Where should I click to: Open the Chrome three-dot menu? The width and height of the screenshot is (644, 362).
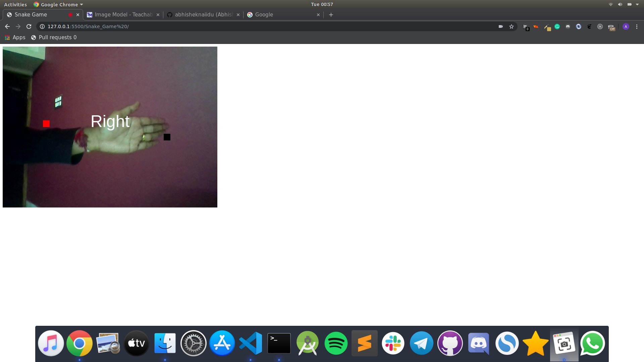(637, 26)
